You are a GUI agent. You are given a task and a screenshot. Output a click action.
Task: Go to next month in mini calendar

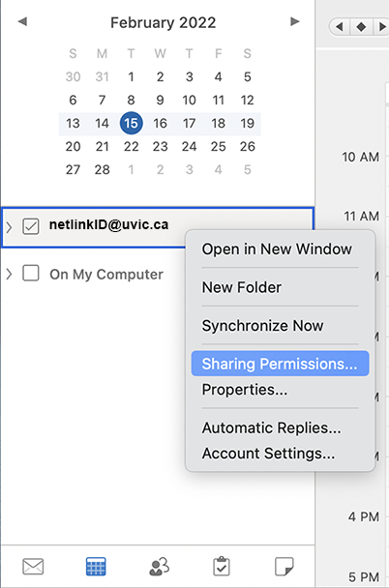click(x=295, y=21)
